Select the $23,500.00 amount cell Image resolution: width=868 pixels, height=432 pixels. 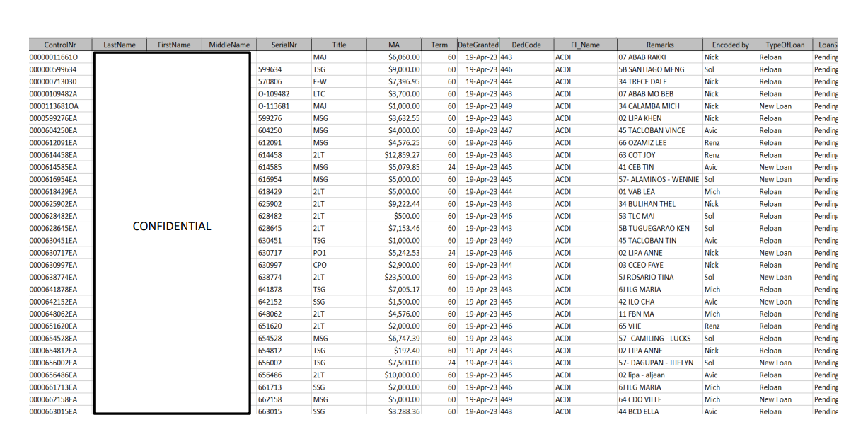click(394, 278)
